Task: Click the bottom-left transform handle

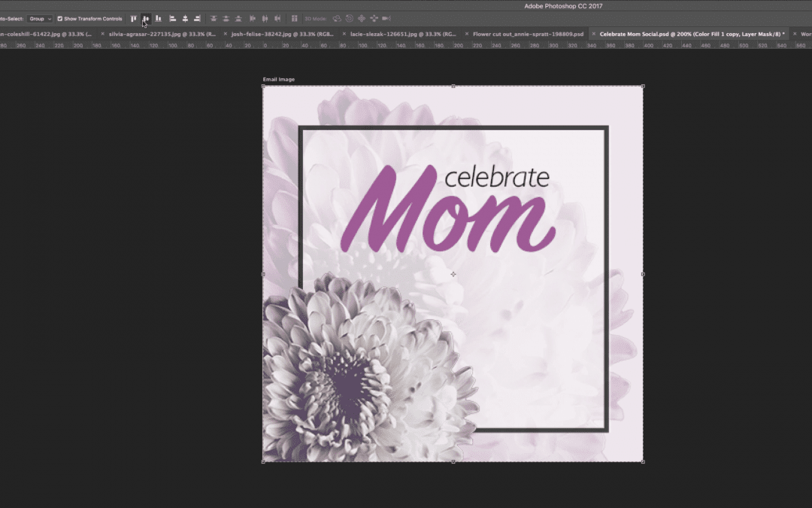Action: pyautogui.click(x=264, y=461)
